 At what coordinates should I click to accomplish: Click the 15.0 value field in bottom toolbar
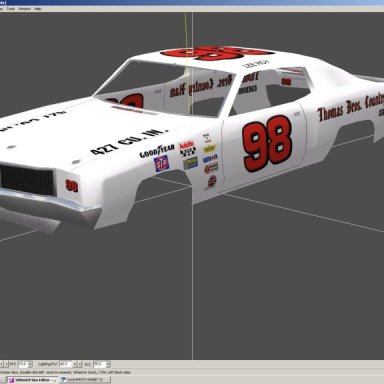23,364
